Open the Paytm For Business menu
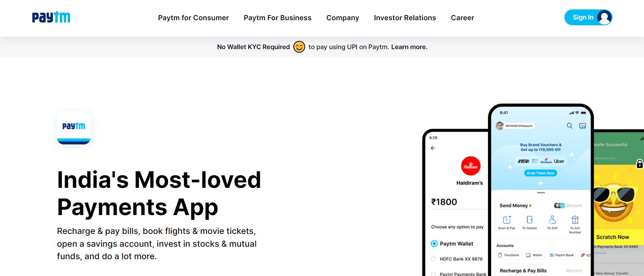The width and height of the screenshot is (644, 276). [x=278, y=18]
